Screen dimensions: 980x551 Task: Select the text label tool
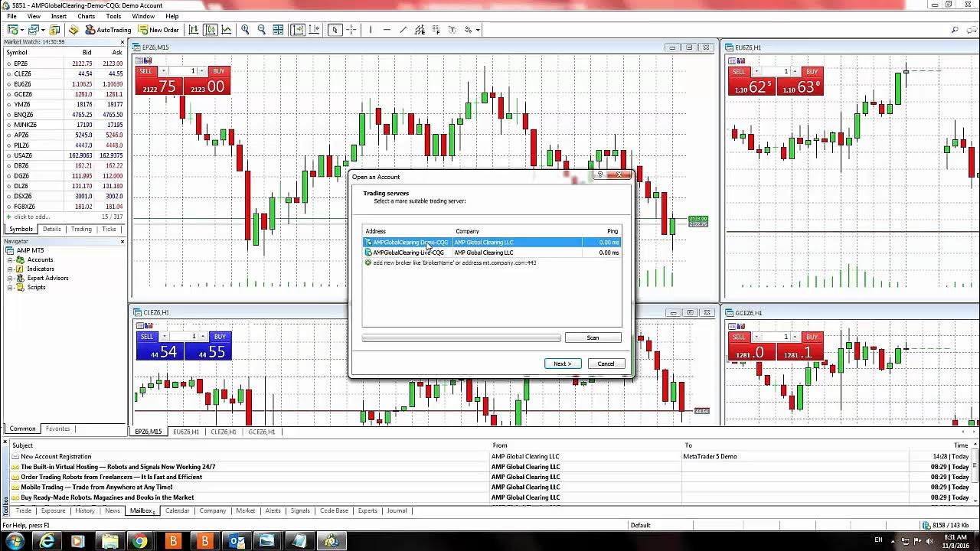[452, 30]
